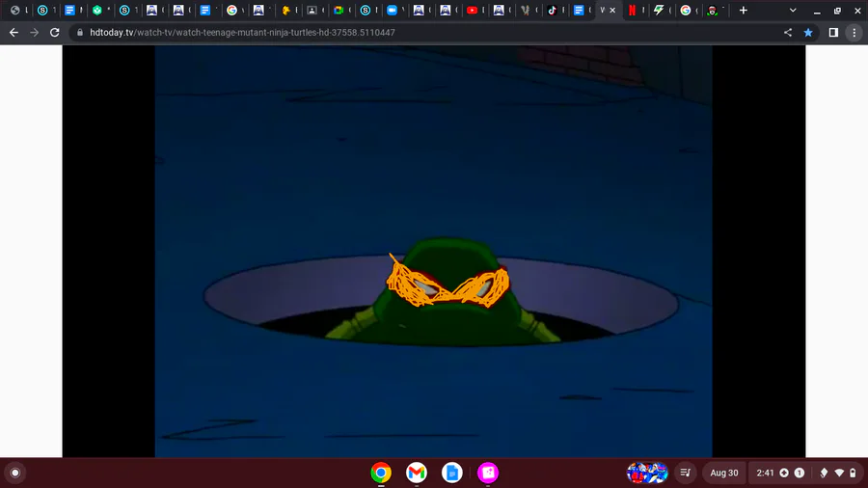Open the pink app on the shelf

coord(488,473)
